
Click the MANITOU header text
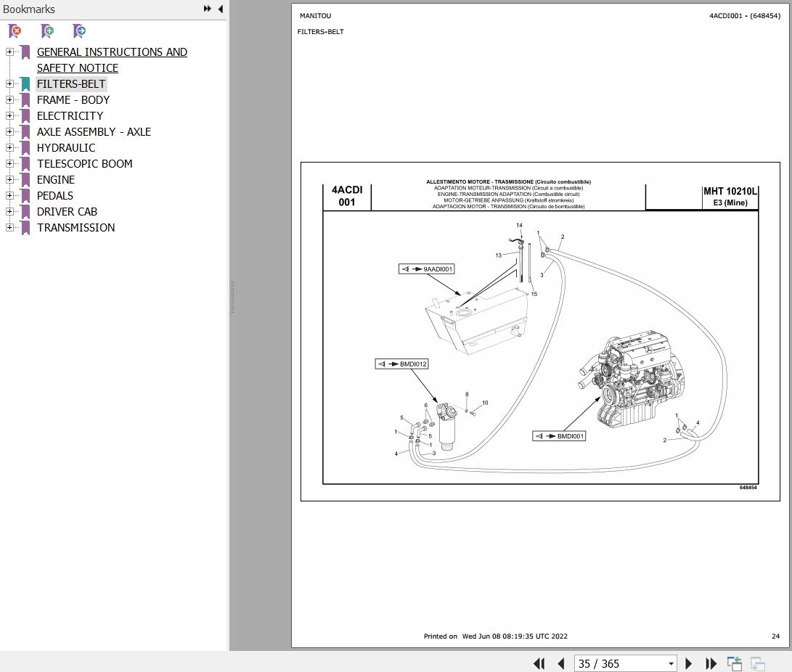click(315, 16)
